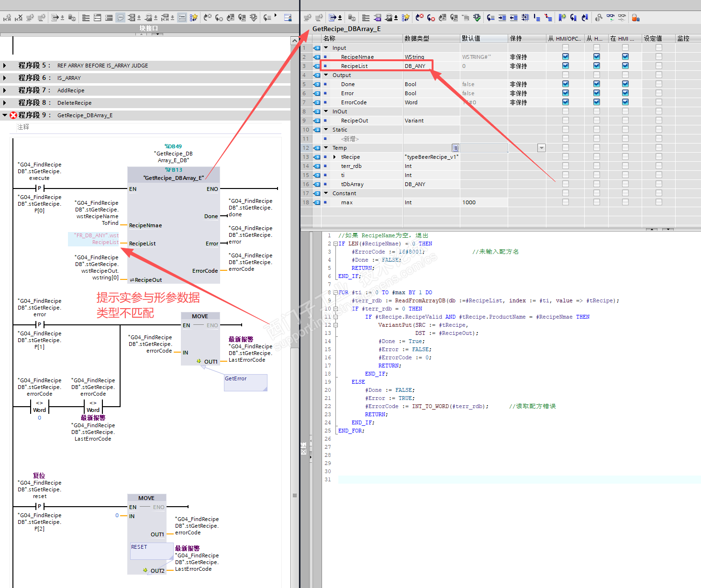Uncheck HMI/OPC accessible checkbox for RecipeNmae
Image resolution: width=701 pixels, height=588 pixels.
(x=566, y=56)
